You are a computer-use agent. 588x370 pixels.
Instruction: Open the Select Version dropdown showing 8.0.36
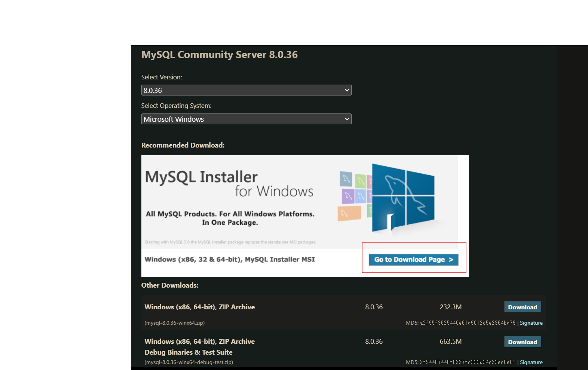pos(246,90)
